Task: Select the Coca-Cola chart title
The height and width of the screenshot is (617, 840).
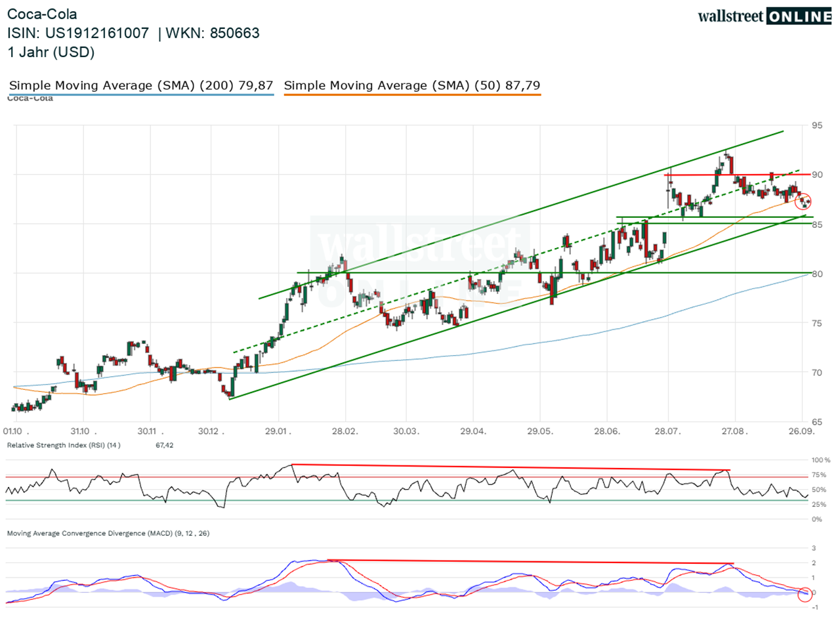Action: (41, 14)
